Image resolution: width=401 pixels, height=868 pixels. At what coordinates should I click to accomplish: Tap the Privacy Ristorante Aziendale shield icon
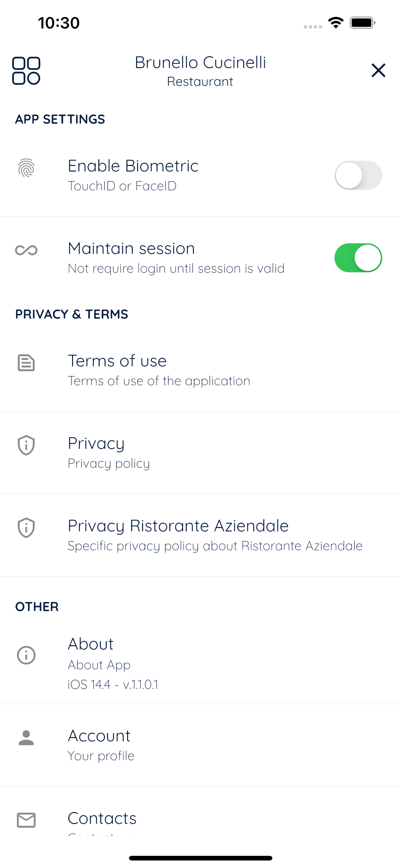pos(26,528)
